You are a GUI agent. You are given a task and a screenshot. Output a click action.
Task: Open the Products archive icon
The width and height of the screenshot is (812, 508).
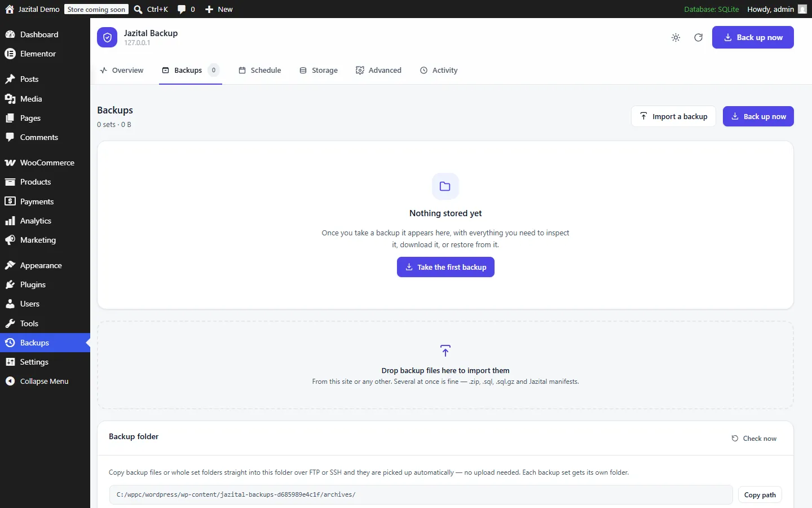[x=10, y=182]
